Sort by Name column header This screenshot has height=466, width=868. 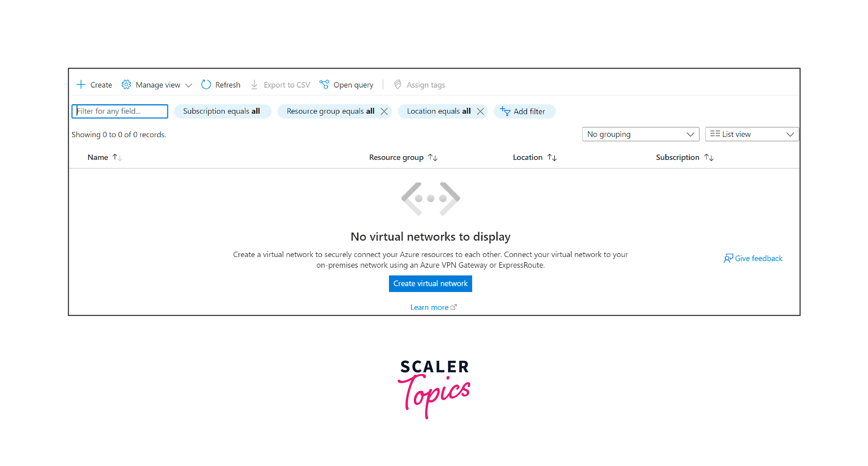(104, 157)
